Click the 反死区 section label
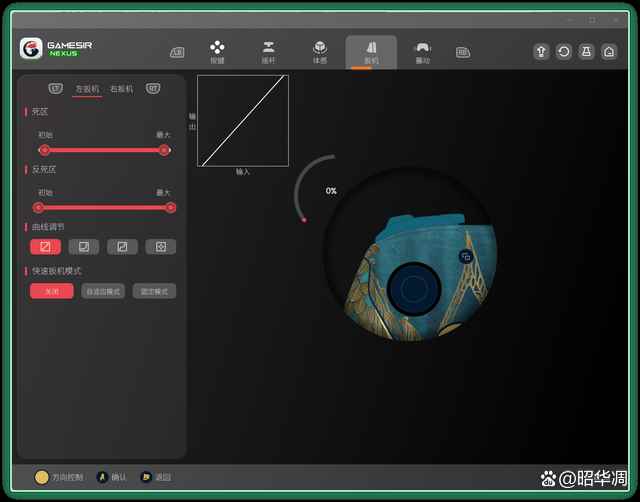 click(x=44, y=169)
